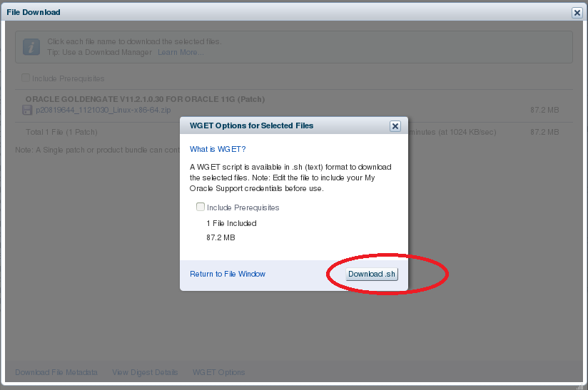Click the disk icon beside the zip file

27,111
